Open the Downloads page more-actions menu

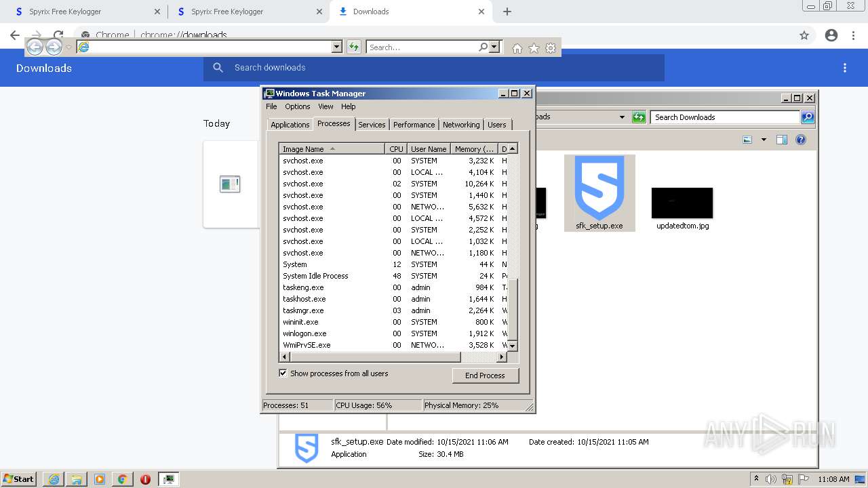[x=845, y=68]
